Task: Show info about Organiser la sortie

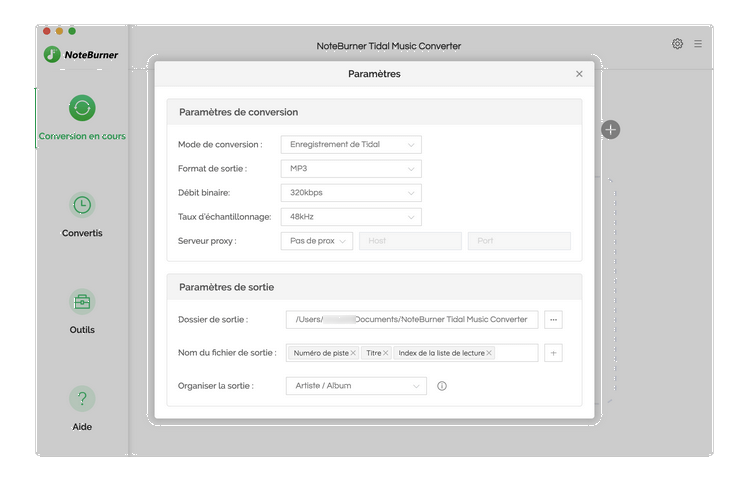Action: point(442,386)
